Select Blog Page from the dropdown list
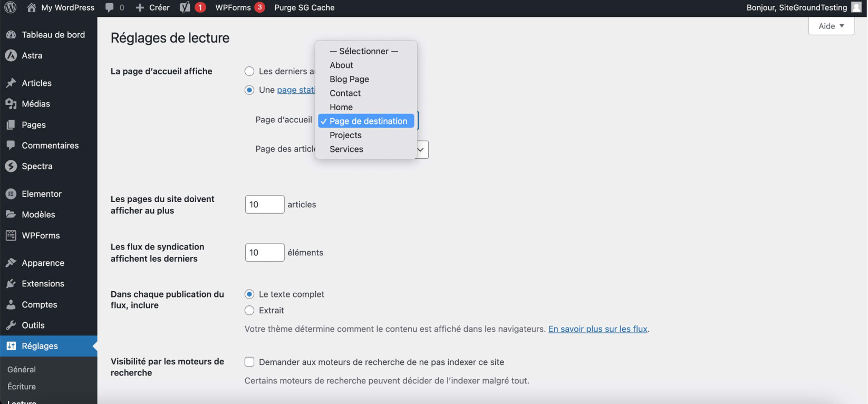The height and width of the screenshot is (404, 868). [x=366, y=79]
